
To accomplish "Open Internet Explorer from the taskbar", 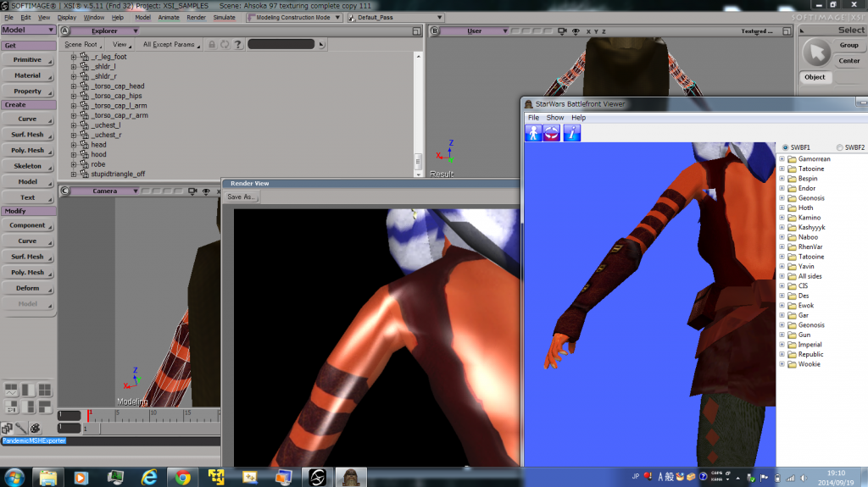I will click(149, 477).
